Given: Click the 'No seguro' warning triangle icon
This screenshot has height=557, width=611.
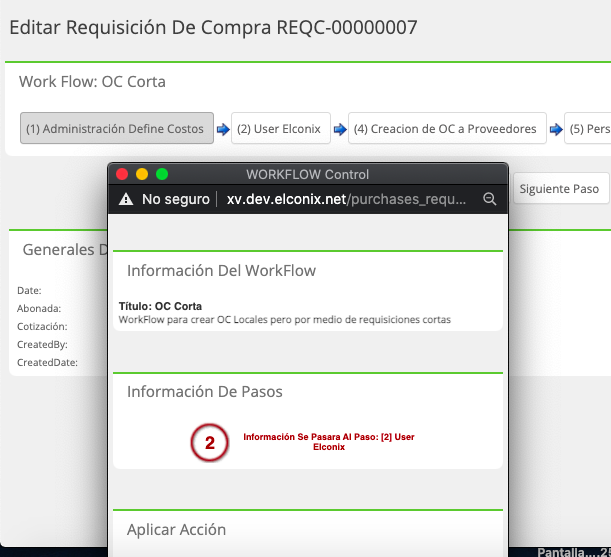Looking at the screenshot, I should click(126, 199).
